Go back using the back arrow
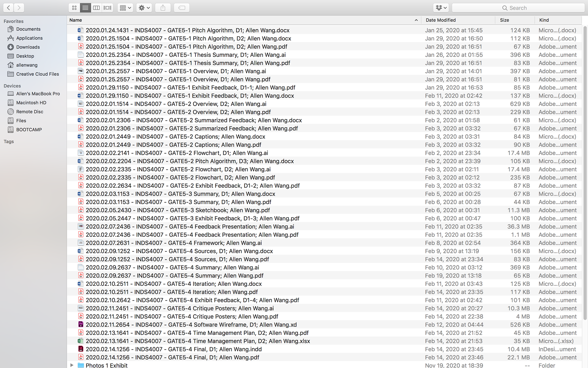 (9, 8)
